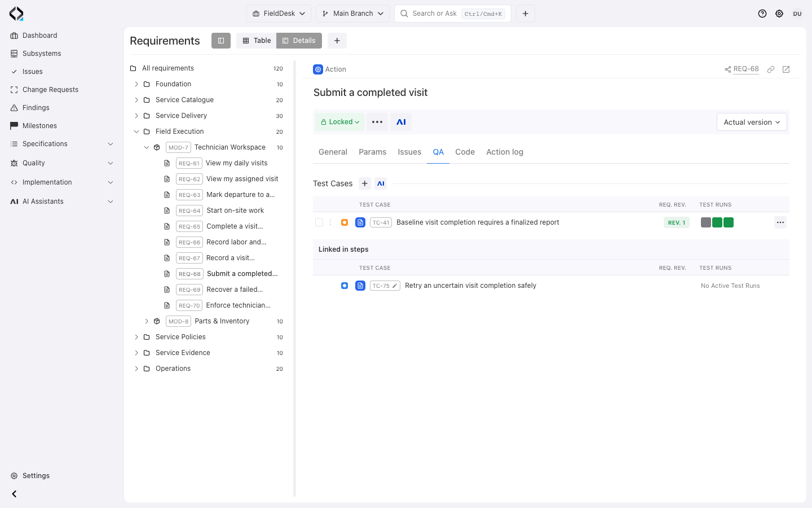Toggle the sidebar panel icon beside Requirements
Image resolution: width=812 pixels, height=508 pixels.
221,41
